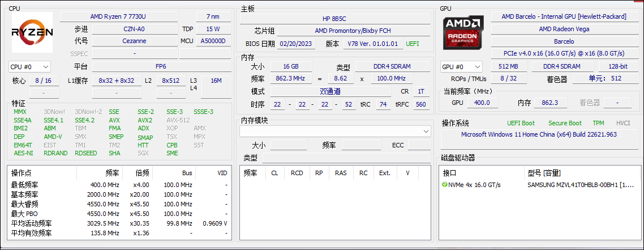
Task: Click the AMD Promontory/Bixby FCH chipset field
Action: pos(353,31)
